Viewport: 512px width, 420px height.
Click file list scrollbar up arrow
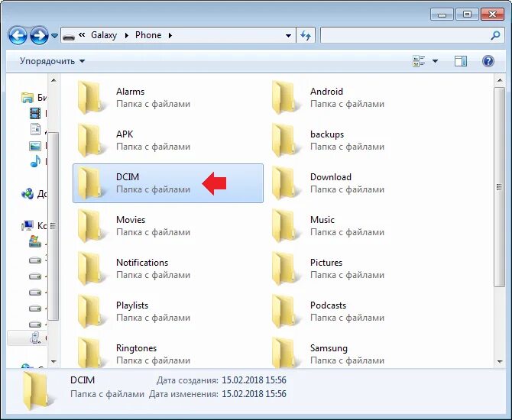click(499, 80)
